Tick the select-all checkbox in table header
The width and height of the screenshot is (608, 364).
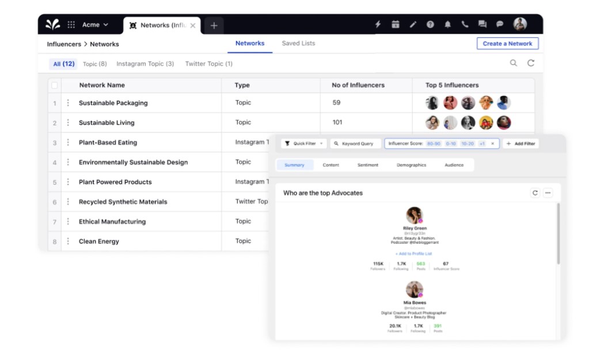tap(55, 85)
